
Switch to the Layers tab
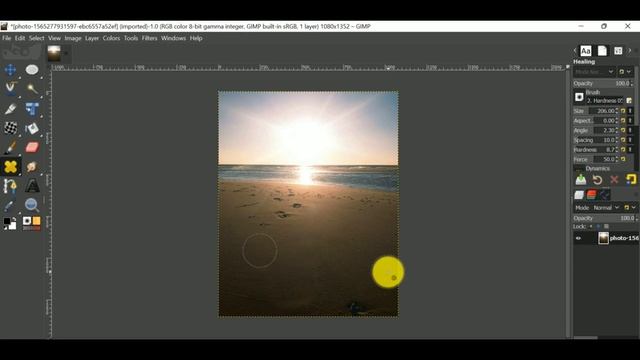tap(579, 195)
